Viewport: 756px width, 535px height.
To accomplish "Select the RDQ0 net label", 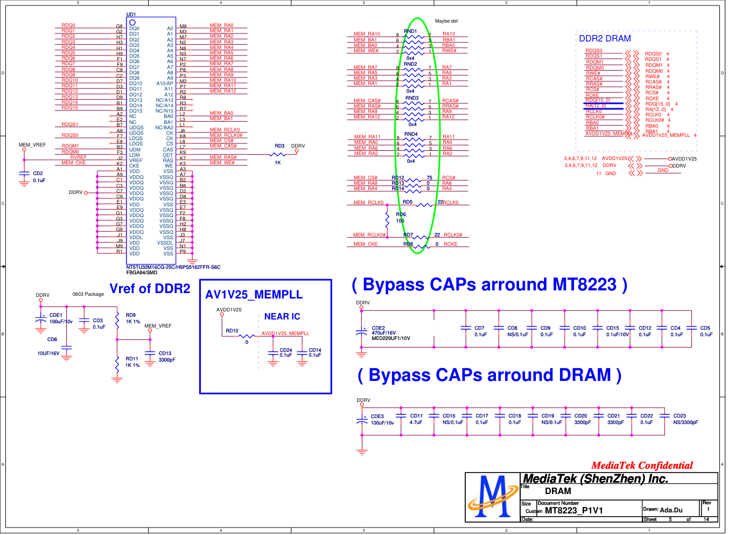I will [x=68, y=25].
